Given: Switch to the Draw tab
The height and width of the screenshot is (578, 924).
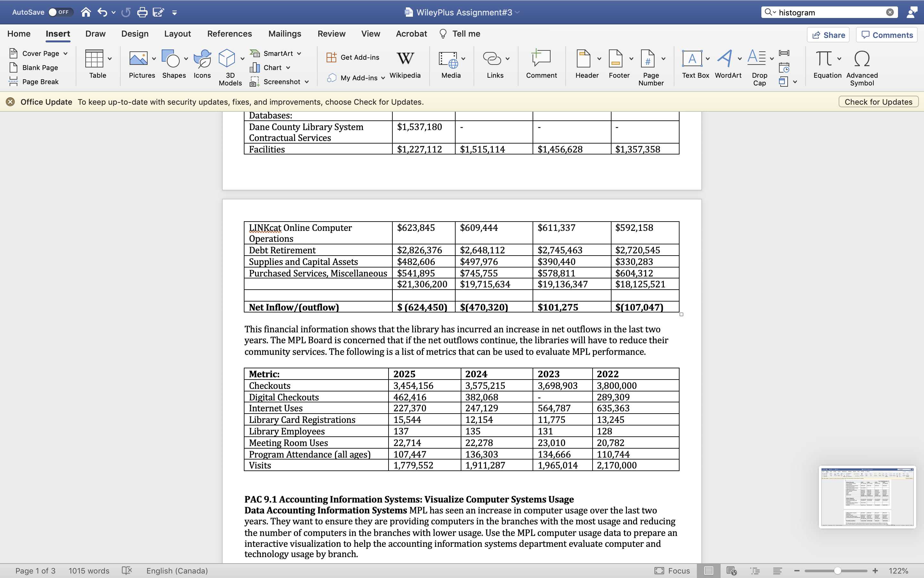Looking at the screenshot, I should tap(96, 34).
